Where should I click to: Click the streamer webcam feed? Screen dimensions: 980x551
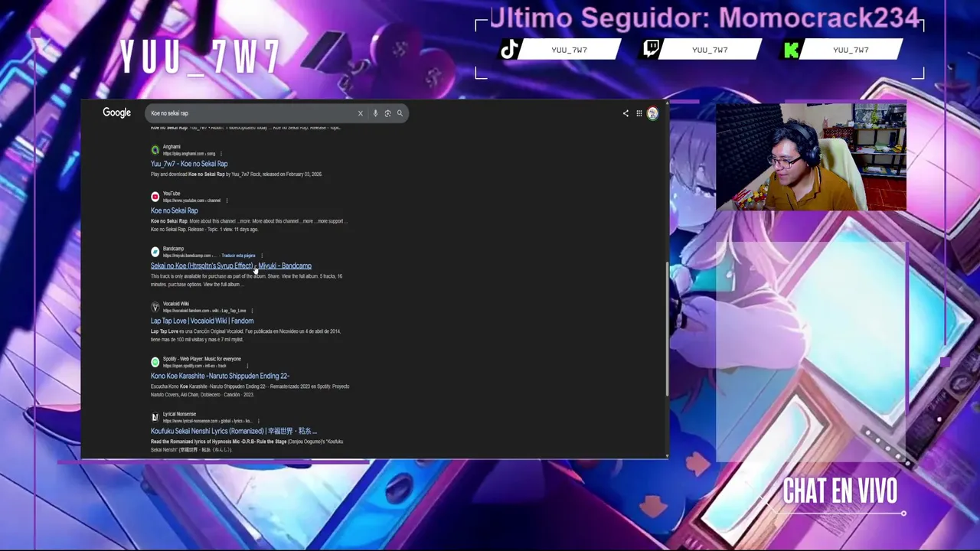tap(811, 157)
